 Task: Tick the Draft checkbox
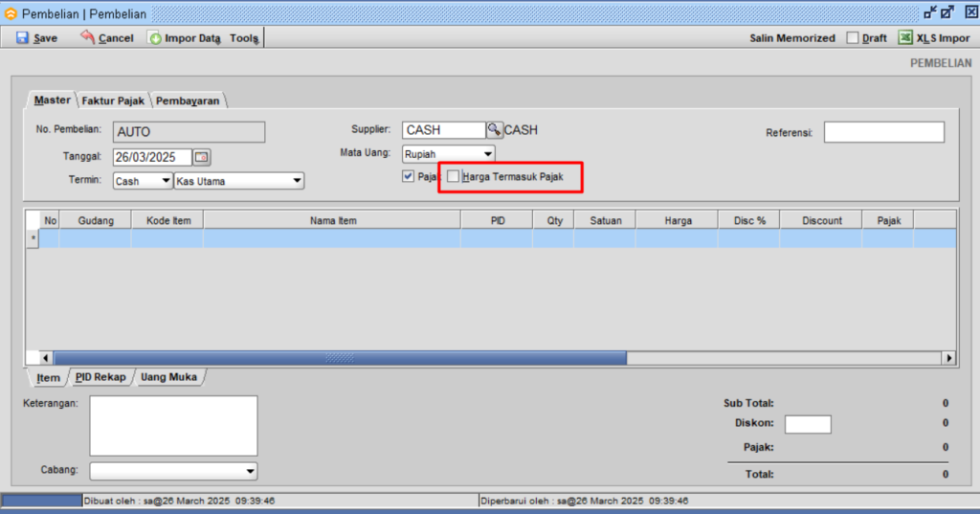tap(853, 38)
